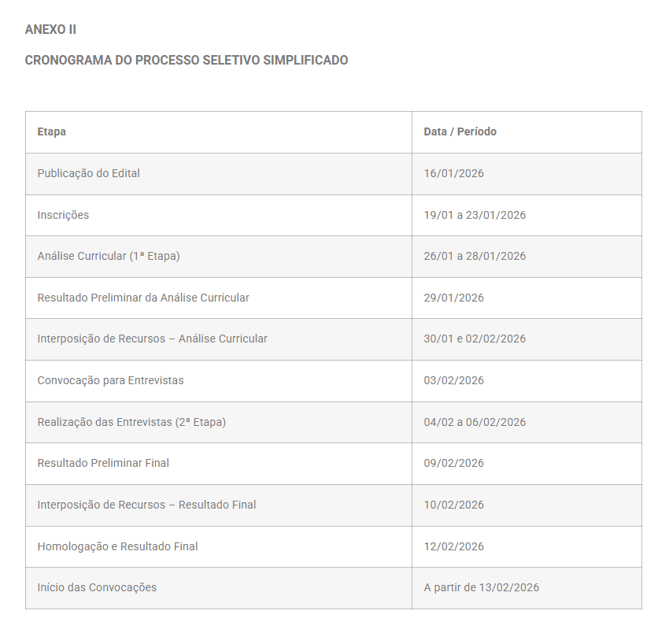The image size is (658, 644).
Task: Select Realização das Entrevistas (2ª Etapa) row
Action: 334,422
